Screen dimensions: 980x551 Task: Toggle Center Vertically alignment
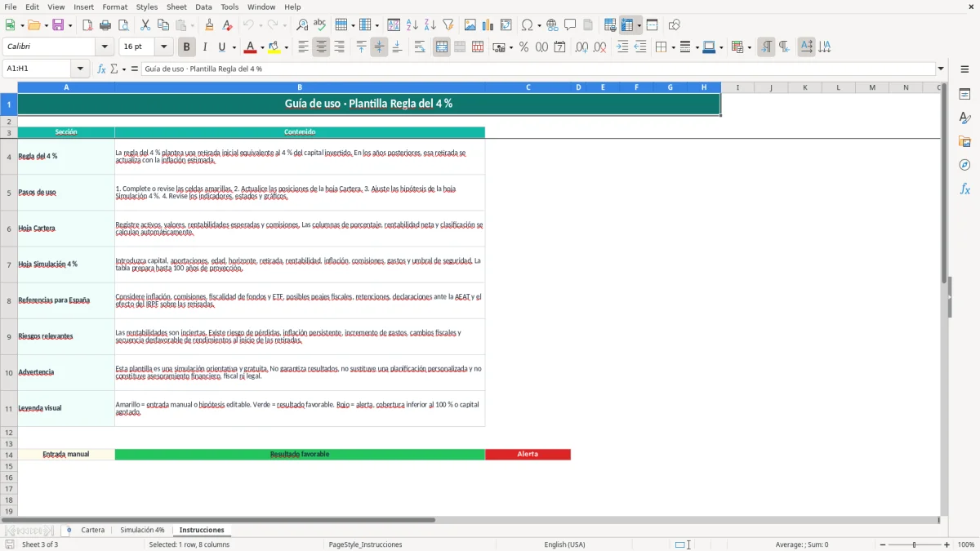point(379,47)
